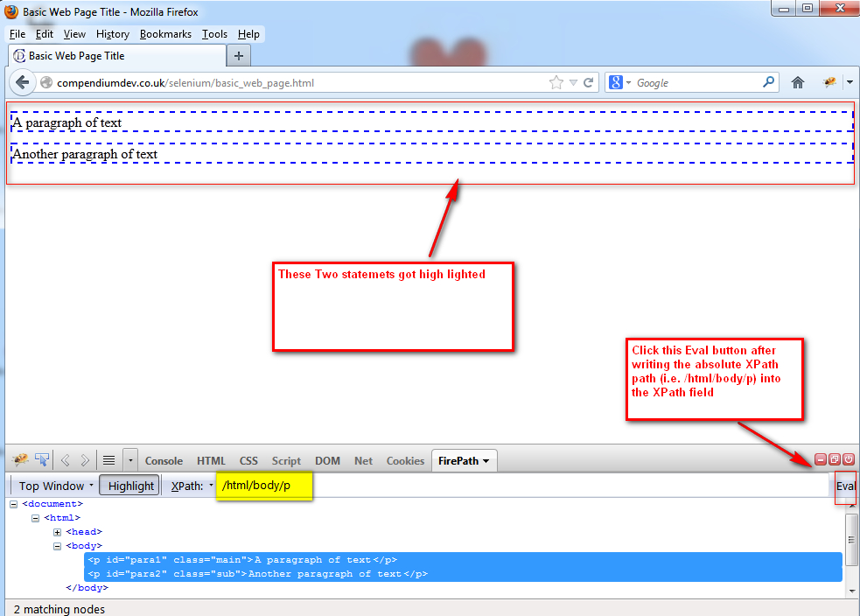Switch to the Console tab
Viewport: 860px width, 616px height.
coord(164,460)
